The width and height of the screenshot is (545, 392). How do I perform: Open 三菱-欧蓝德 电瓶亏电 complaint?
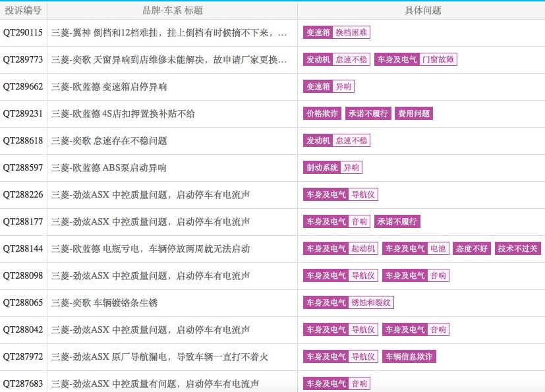click(150, 248)
